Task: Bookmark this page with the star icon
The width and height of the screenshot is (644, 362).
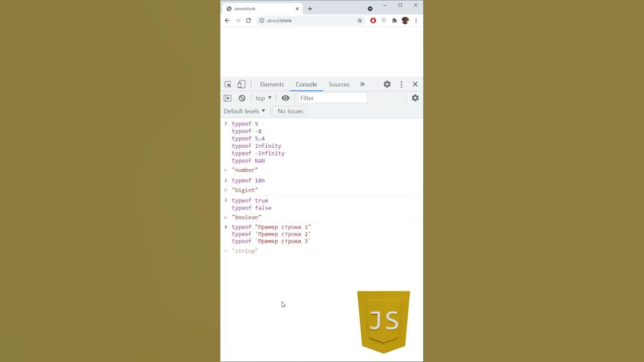Action: click(360, 21)
